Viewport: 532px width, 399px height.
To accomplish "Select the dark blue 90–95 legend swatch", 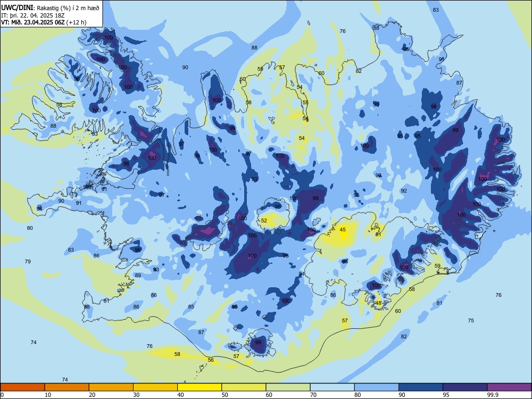I will [x=421, y=387].
